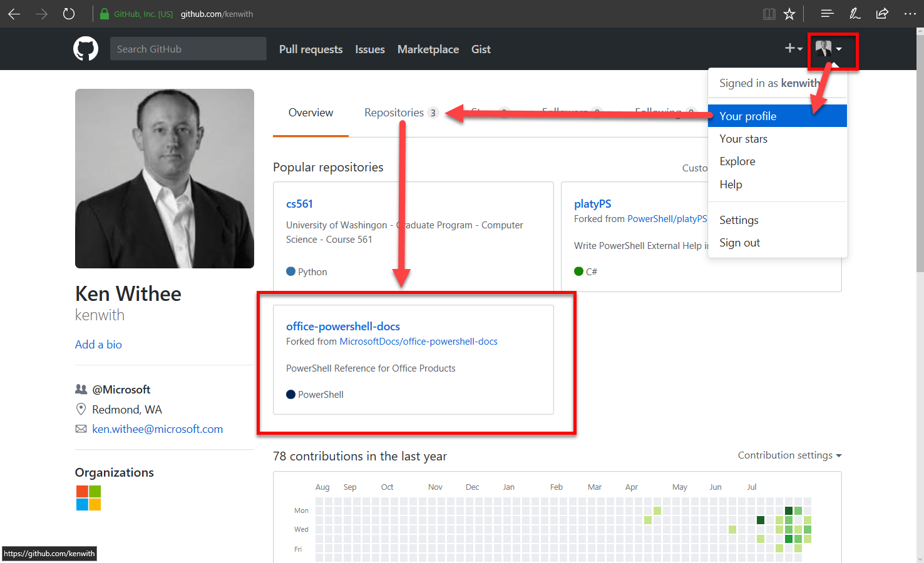Viewport: 924px width, 563px height.
Task: Open the browser Hub lines icon
Action: [x=827, y=14]
